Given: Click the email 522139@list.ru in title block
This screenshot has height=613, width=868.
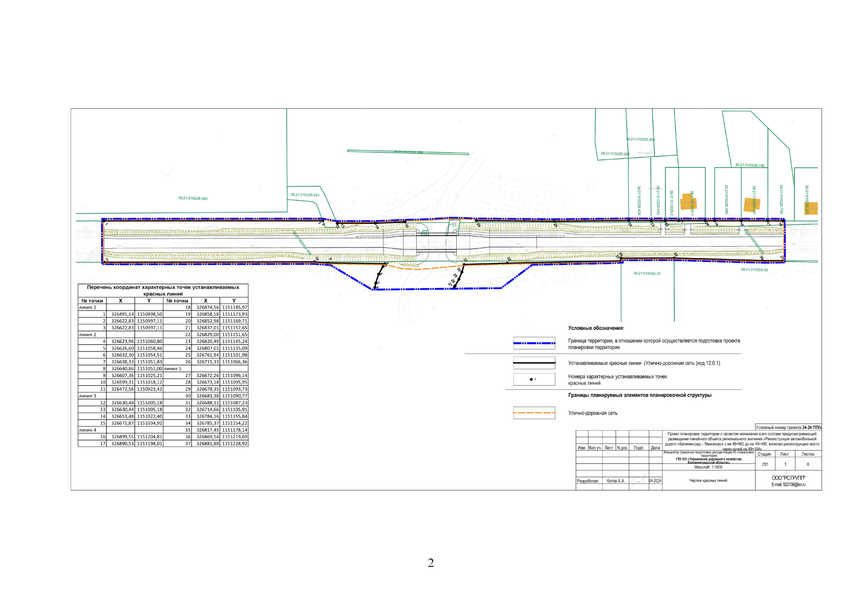Looking at the screenshot, I should 788,484.
